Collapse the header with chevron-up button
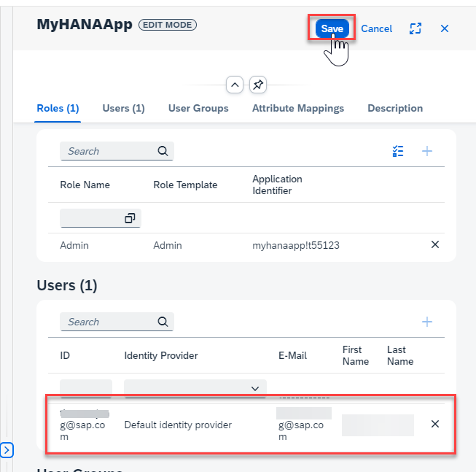This screenshot has height=472, width=476. click(x=235, y=85)
